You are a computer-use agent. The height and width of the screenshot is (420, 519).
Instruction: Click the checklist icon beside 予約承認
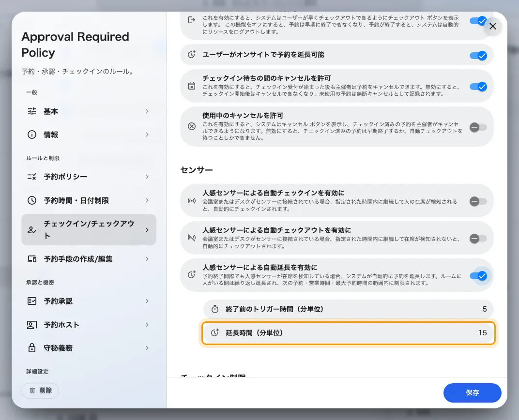[x=32, y=301]
